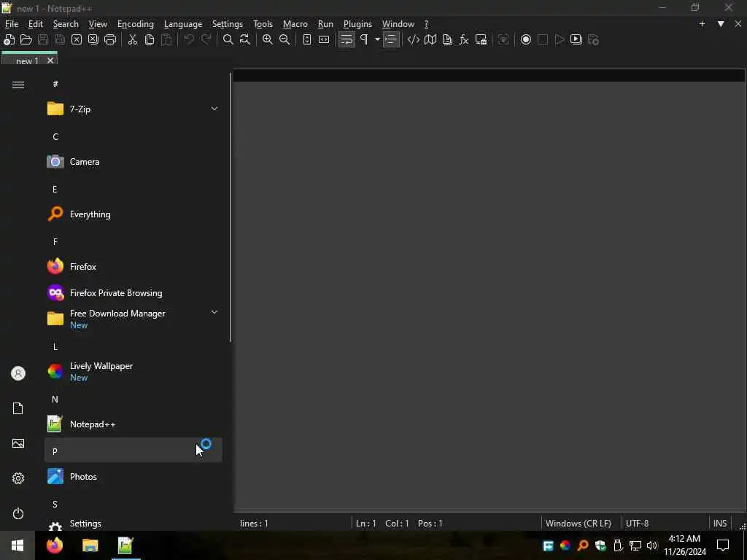Open the File menu
The image size is (747, 560).
coord(12,24)
